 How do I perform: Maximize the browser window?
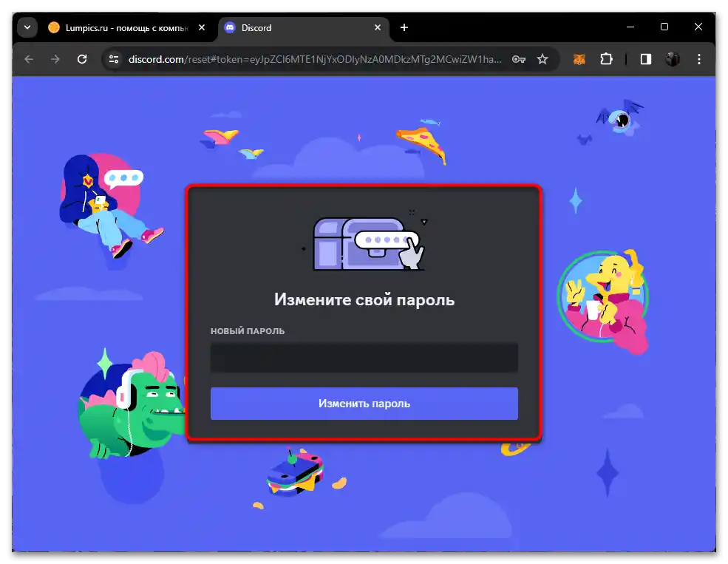(x=664, y=27)
